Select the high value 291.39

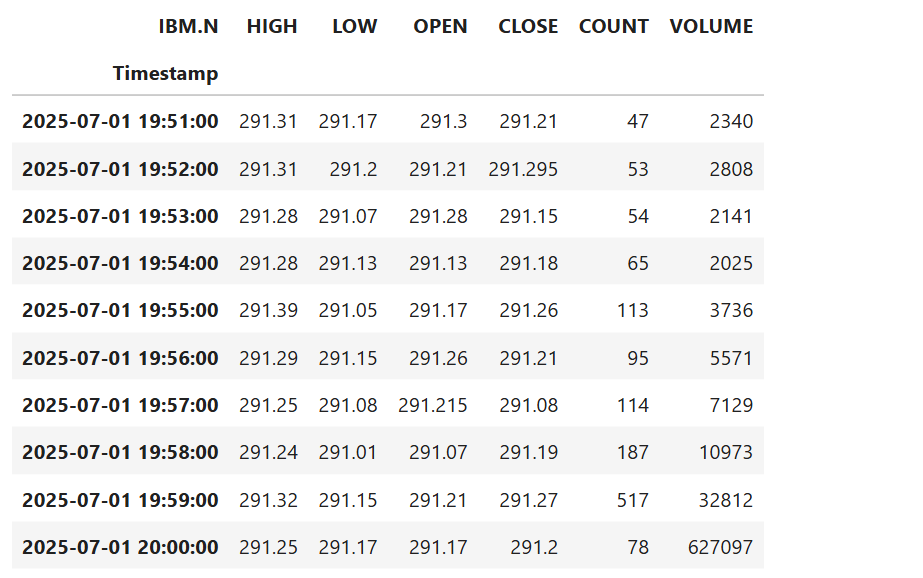click(268, 310)
